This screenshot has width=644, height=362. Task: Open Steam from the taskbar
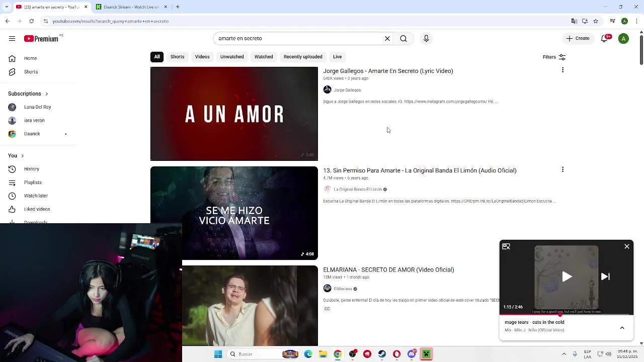pyautogui.click(x=382, y=354)
